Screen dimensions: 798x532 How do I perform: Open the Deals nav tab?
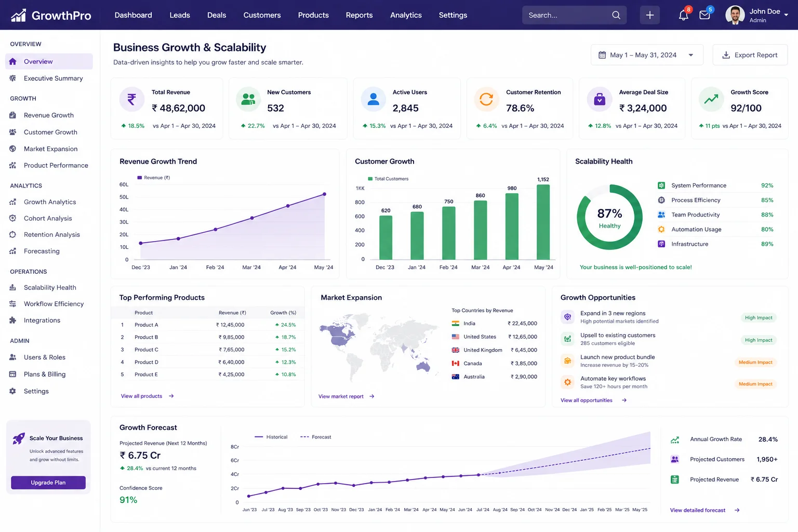pyautogui.click(x=217, y=15)
